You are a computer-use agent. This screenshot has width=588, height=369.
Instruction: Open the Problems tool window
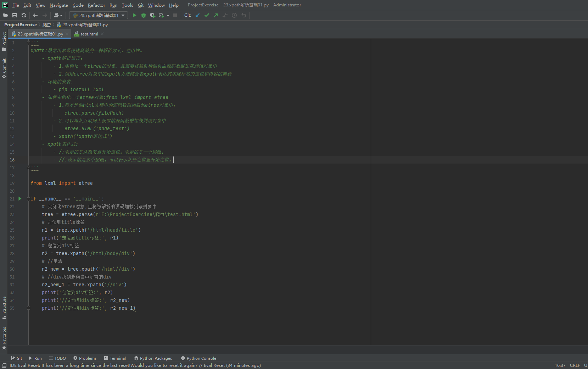pyautogui.click(x=85, y=358)
